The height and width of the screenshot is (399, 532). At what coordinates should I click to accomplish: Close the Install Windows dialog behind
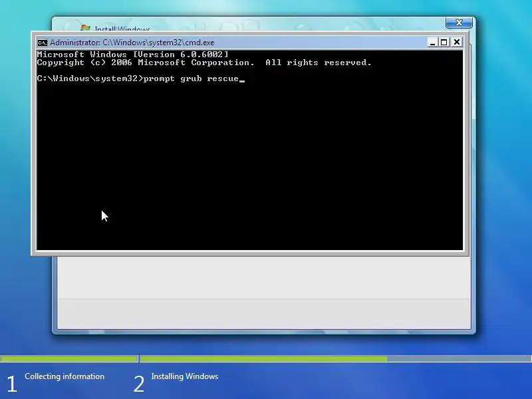tap(459, 23)
